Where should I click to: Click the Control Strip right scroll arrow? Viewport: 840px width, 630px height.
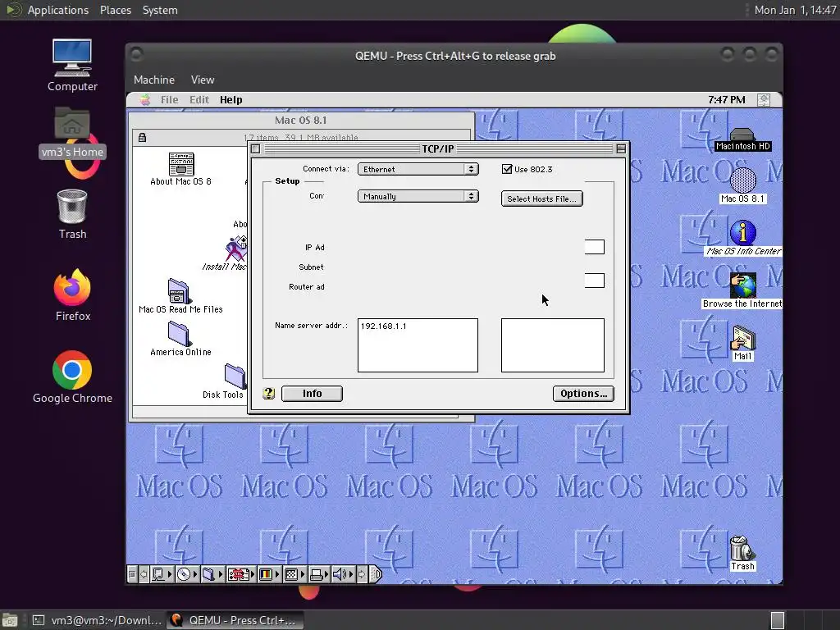pyautogui.click(x=362, y=574)
